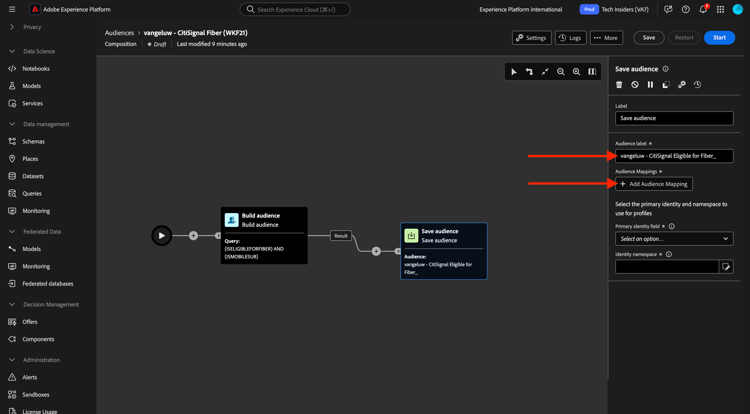Image resolution: width=750 pixels, height=414 pixels.
Task: Focus the Search Experience Cloud box
Action: tap(295, 9)
